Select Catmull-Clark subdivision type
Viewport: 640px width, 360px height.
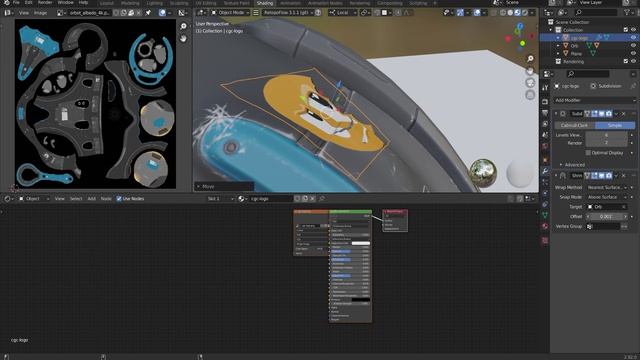574,125
